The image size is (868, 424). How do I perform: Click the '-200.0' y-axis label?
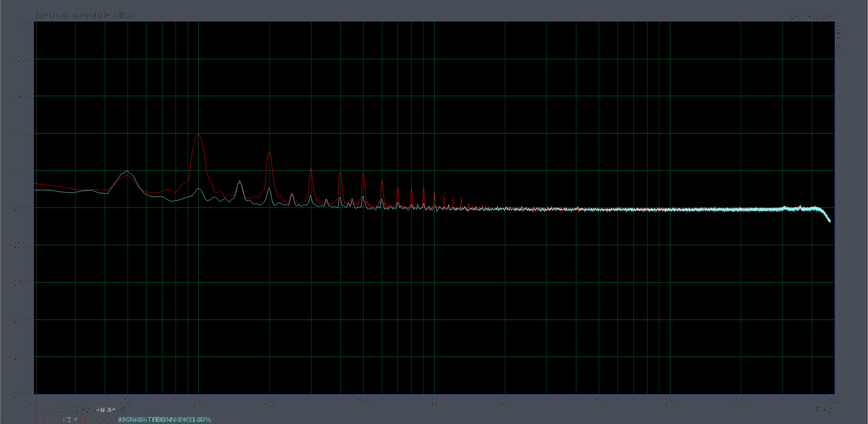[x=21, y=394]
